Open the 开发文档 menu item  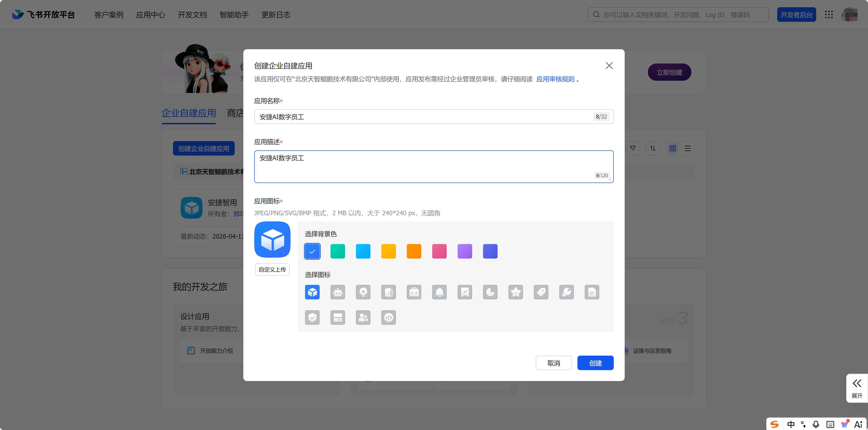click(x=192, y=15)
